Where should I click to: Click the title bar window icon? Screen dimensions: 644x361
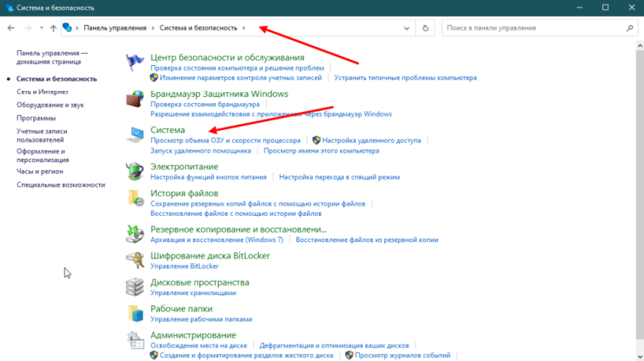pyautogui.click(x=9, y=8)
